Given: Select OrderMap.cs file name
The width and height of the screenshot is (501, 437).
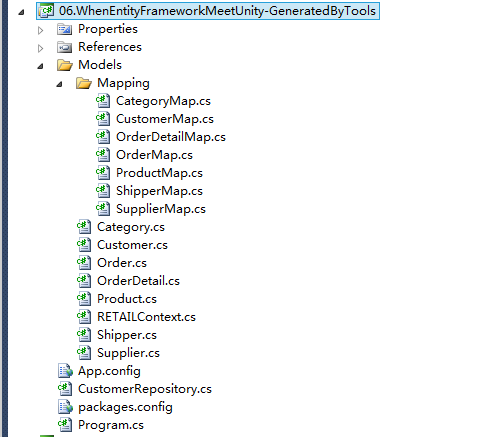Looking at the screenshot, I should click(154, 155).
